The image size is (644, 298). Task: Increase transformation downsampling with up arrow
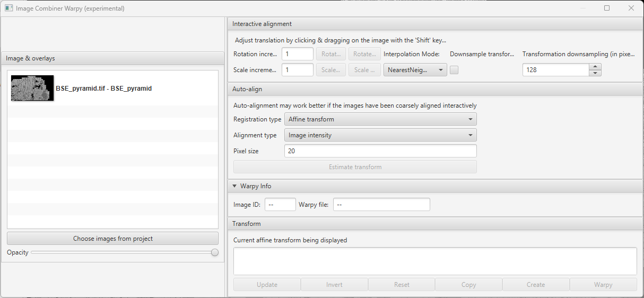(595, 66)
